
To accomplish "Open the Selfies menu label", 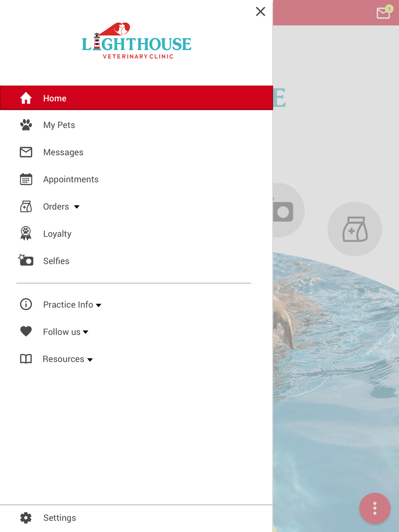I will 56,261.
